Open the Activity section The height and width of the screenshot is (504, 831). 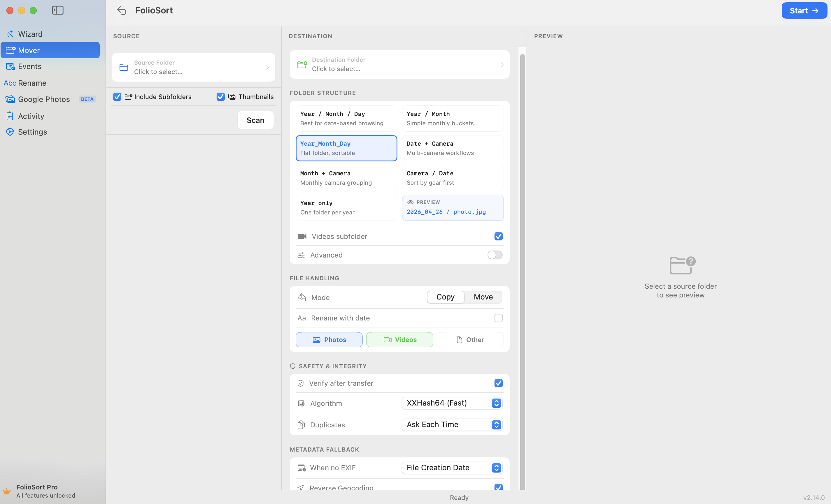[50, 116]
